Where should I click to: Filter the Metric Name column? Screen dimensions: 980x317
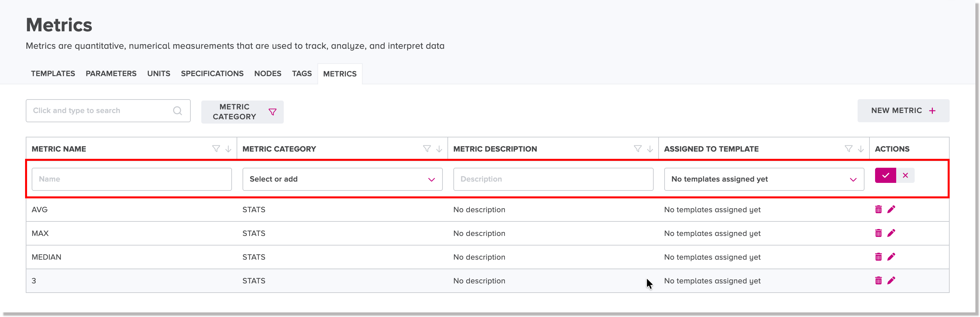click(x=216, y=149)
